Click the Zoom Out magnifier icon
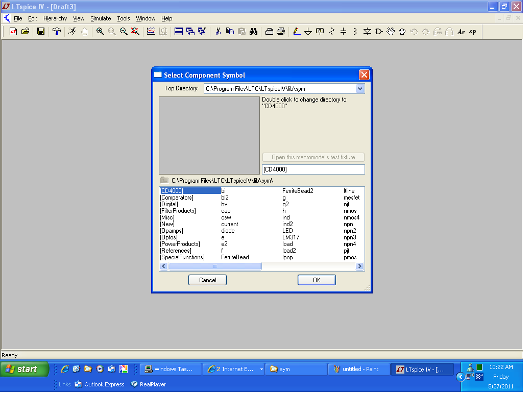The width and height of the screenshot is (532, 393). coord(124,32)
